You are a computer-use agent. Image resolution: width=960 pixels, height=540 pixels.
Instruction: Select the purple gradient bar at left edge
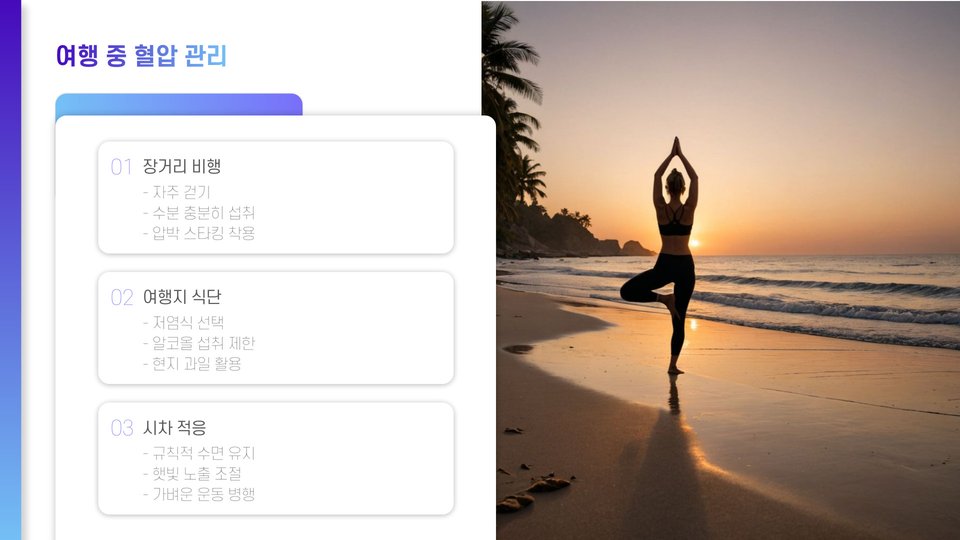point(10,270)
